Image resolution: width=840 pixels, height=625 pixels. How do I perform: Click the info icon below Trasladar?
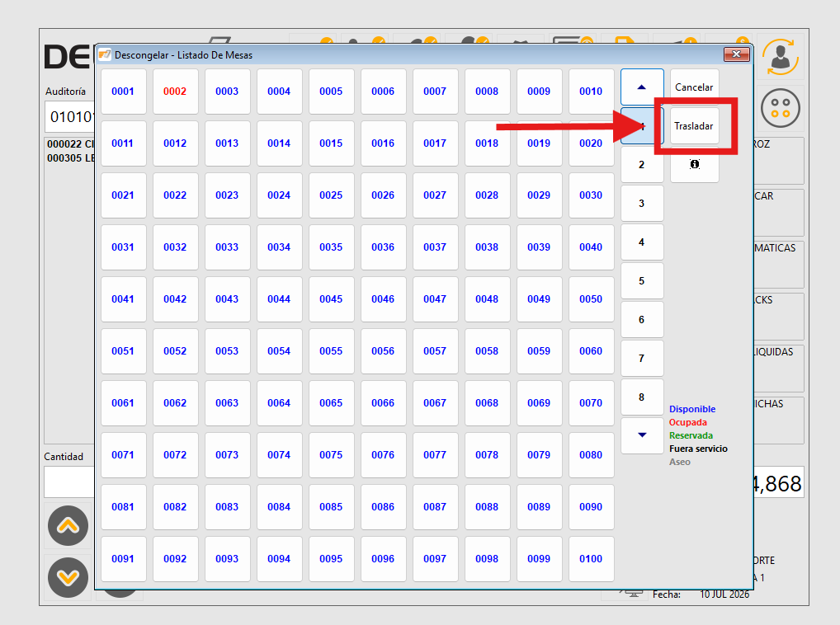click(694, 164)
